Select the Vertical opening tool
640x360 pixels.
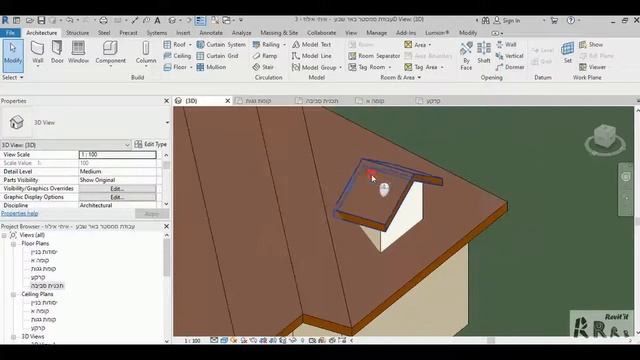(x=509, y=56)
